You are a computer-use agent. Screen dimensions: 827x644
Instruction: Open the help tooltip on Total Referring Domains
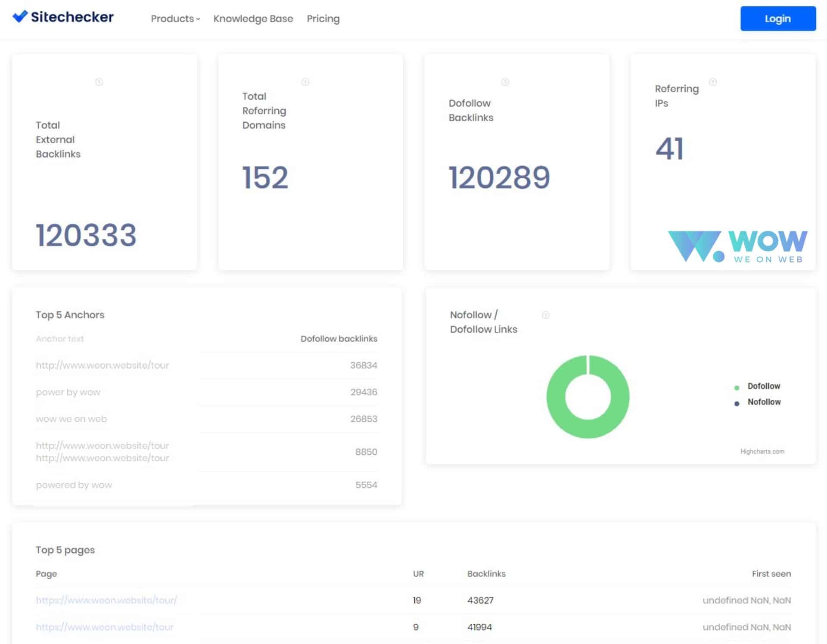(x=306, y=81)
